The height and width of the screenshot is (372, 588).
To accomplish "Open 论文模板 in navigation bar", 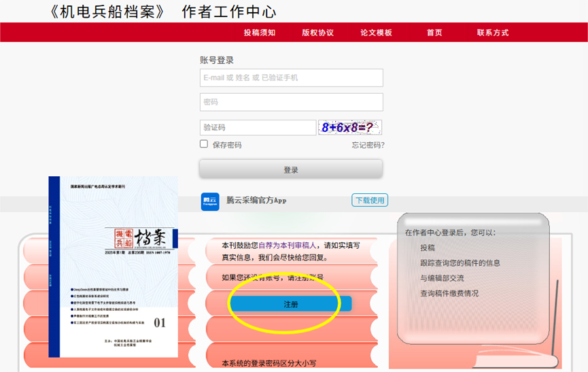I will 377,33.
